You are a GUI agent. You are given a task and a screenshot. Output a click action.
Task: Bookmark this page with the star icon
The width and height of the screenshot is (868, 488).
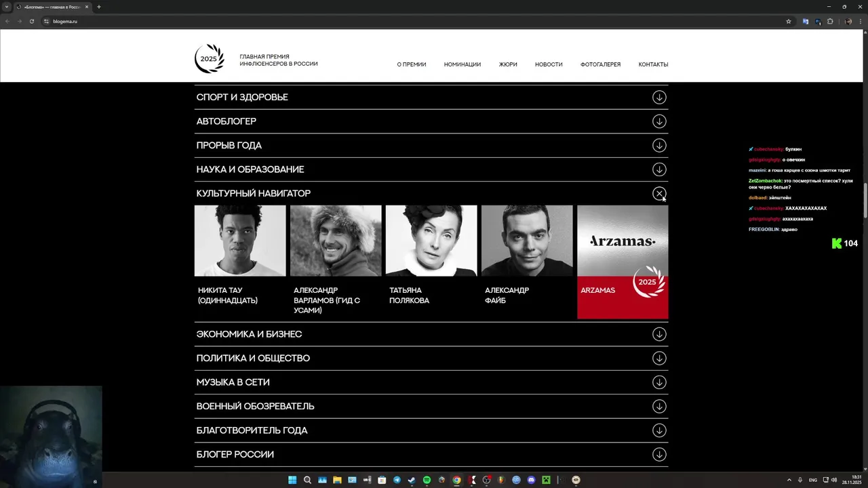pos(789,21)
